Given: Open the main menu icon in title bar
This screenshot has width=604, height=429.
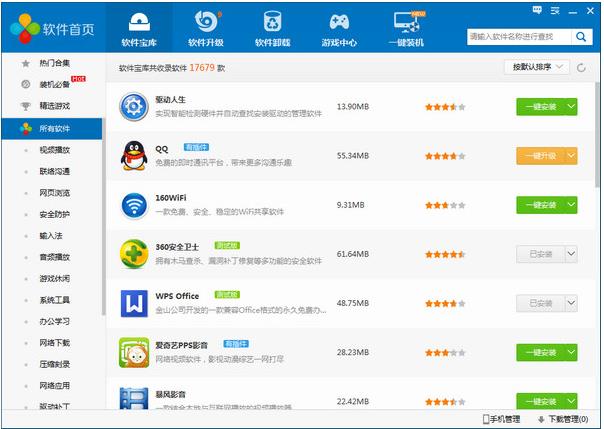Looking at the screenshot, I should click(x=555, y=10).
